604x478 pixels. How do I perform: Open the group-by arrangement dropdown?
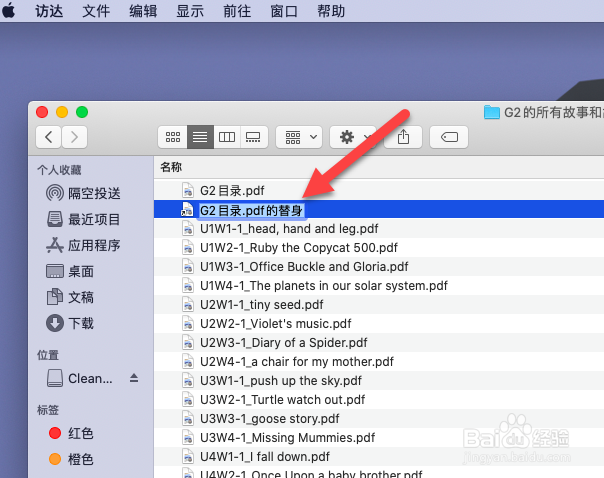point(299,137)
